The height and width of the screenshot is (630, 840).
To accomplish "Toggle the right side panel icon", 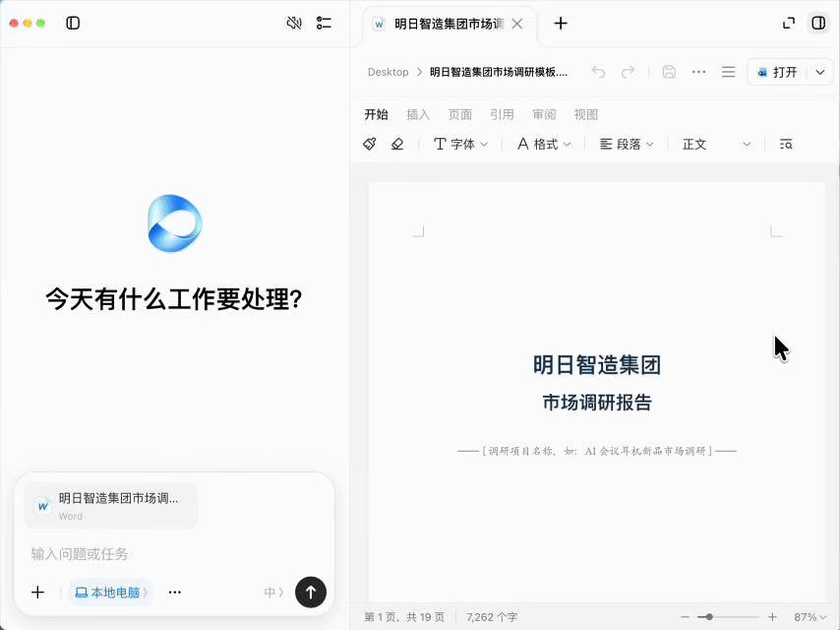I will 818,23.
